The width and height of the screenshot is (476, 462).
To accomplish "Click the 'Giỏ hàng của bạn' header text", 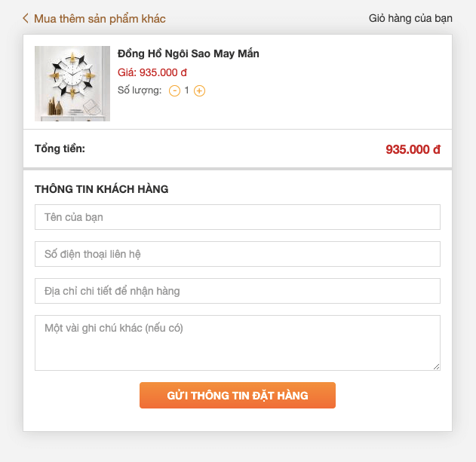I will [x=410, y=18].
